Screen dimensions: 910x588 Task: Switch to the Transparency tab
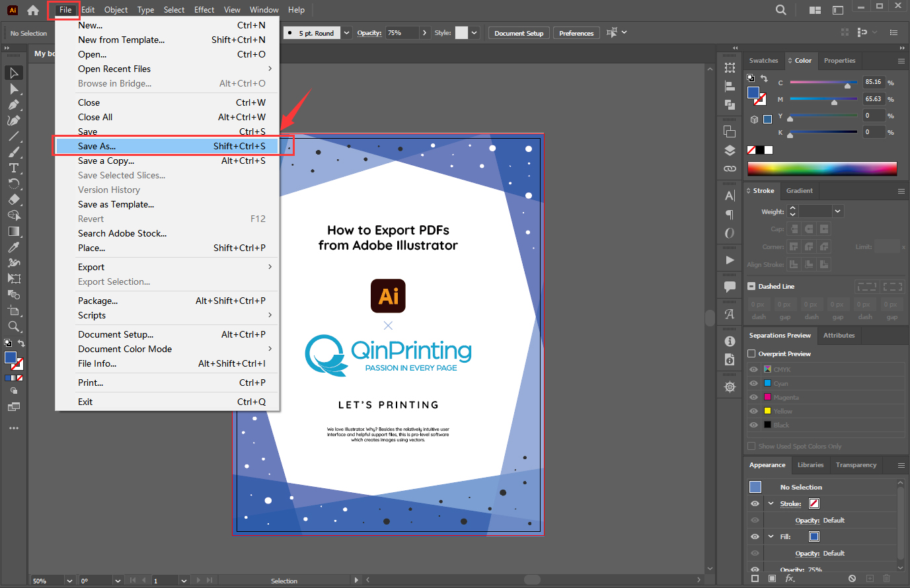(x=856, y=465)
